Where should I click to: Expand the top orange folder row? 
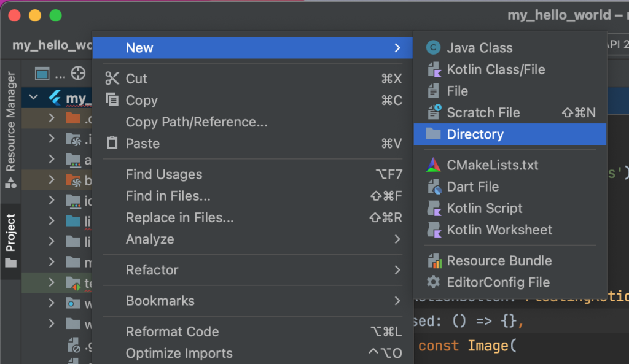click(x=52, y=118)
